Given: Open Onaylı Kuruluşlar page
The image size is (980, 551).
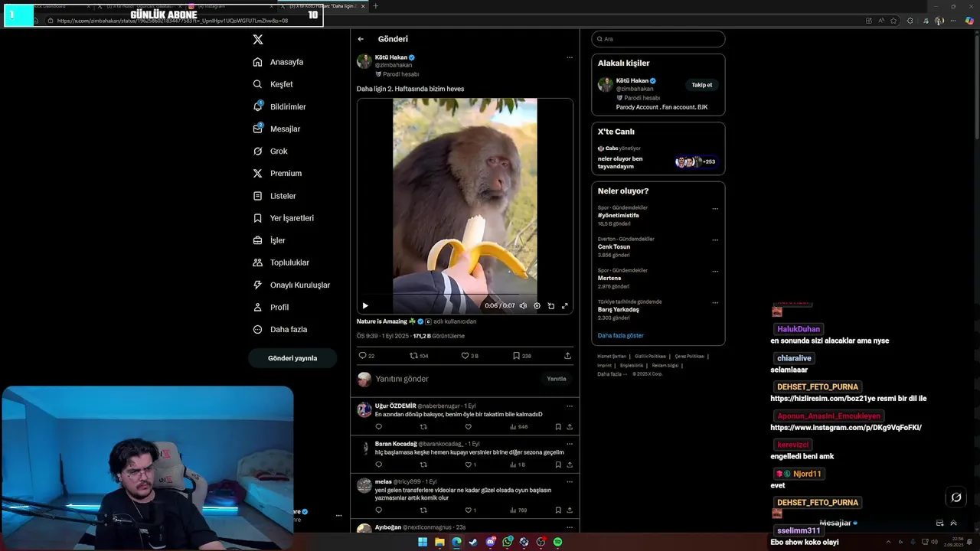Looking at the screenshot, I should 292,285.
